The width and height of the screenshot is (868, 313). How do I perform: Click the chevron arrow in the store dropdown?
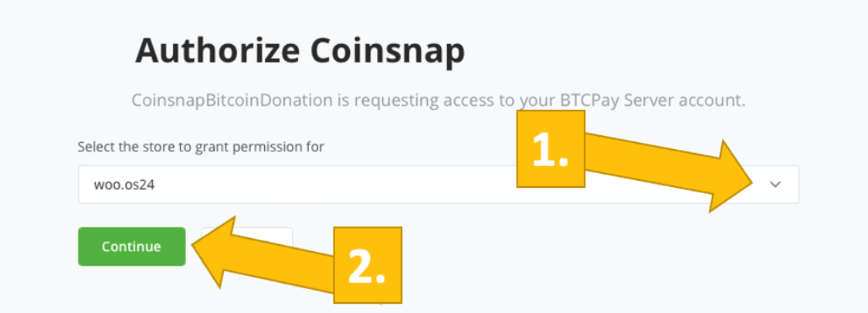tap(776, 185)
